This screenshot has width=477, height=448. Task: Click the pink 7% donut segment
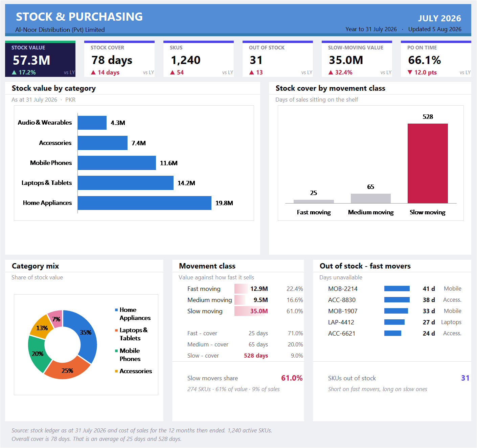(x=56, y=318)
